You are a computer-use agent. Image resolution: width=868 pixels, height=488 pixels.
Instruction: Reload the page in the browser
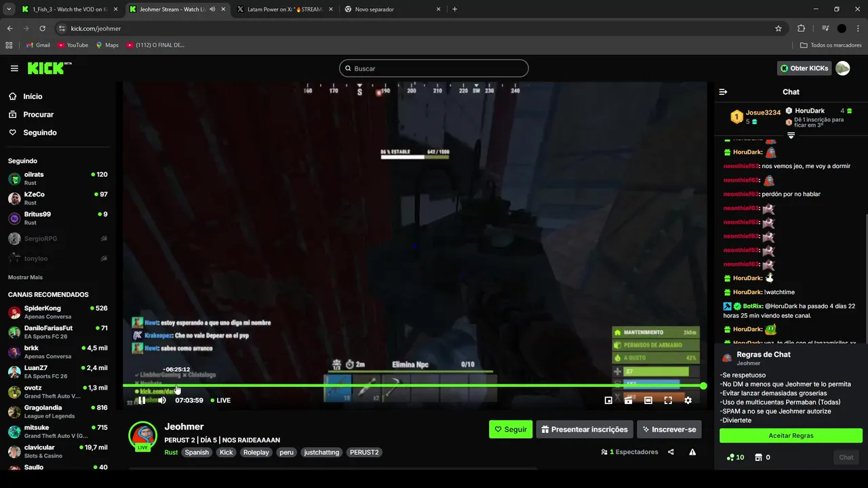pos(42,28)
